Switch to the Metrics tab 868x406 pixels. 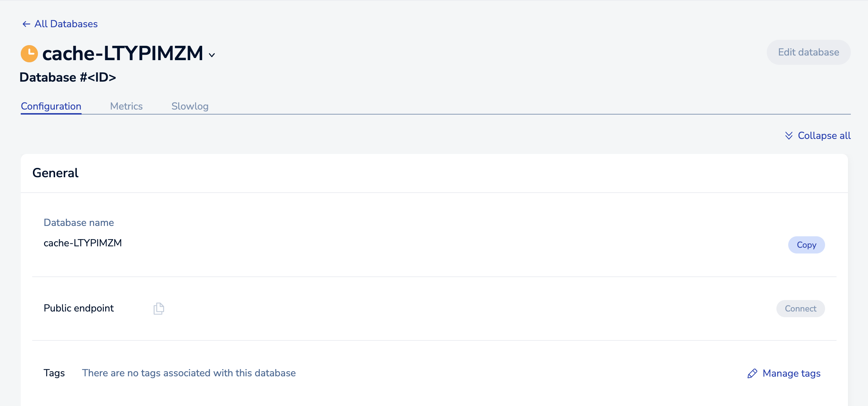click(x=126, y=106)
